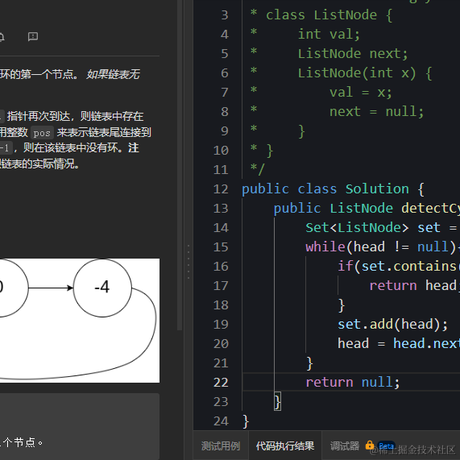Place cursor on 'return null;' line
The height and width of the screenshot is (460, 460).
pyautogui.click(x=353, y=382)
